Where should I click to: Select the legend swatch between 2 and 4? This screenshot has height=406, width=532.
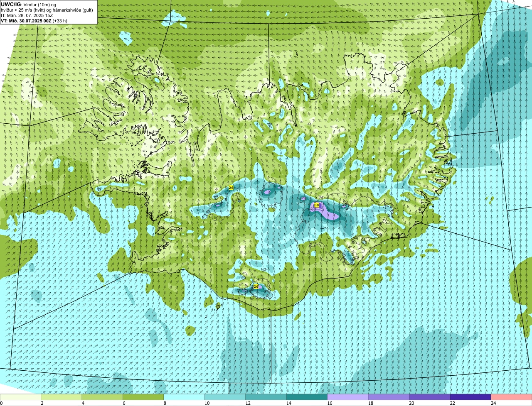click(62, 397)
